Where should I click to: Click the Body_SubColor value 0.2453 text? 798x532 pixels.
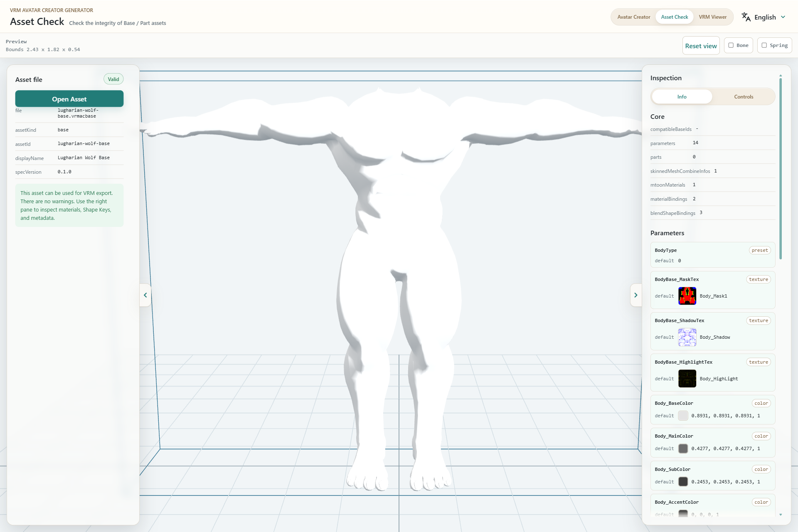tap(725, 482)
